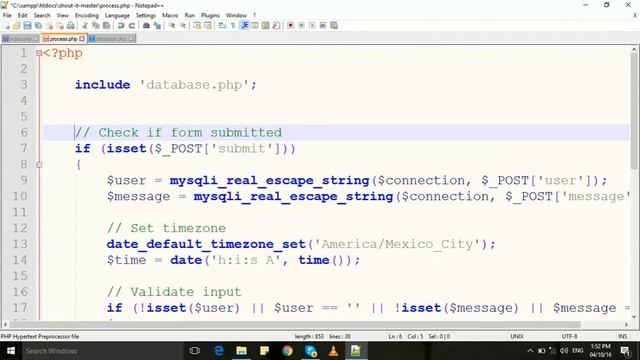Click the horizontal scrollbar thumb
Viewport: 640px width, 360px height.
296,324
